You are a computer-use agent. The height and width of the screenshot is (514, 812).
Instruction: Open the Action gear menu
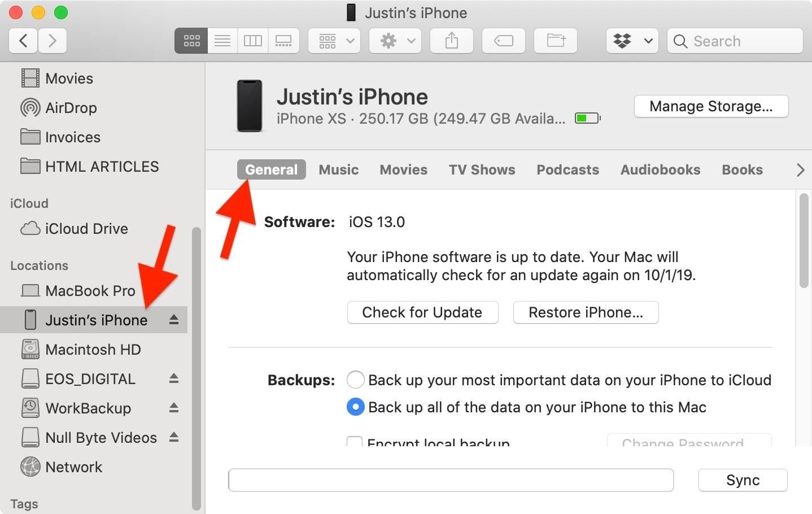coord(394,40)
